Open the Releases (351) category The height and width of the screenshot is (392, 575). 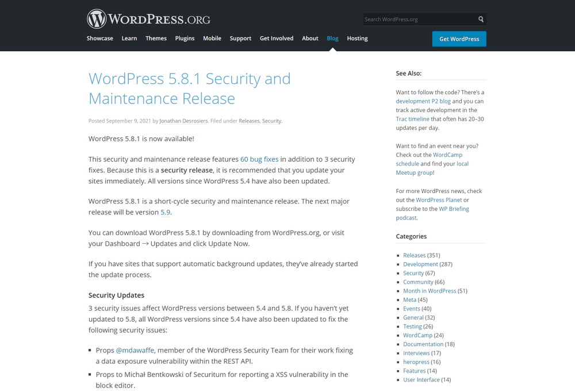415,255
